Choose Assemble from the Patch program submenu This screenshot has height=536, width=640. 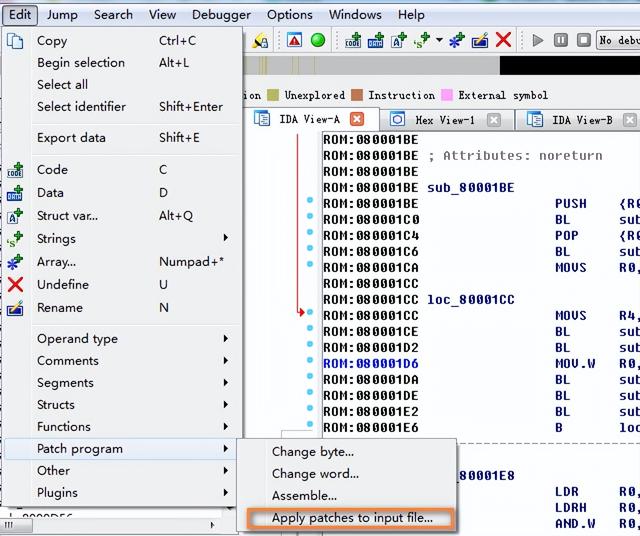[x=304, y=496]
